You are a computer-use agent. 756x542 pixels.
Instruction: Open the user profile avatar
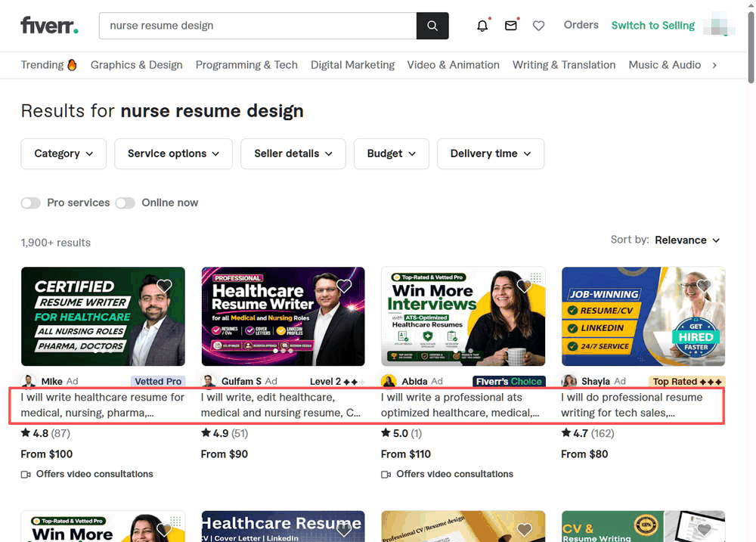[x=719, y=25]
